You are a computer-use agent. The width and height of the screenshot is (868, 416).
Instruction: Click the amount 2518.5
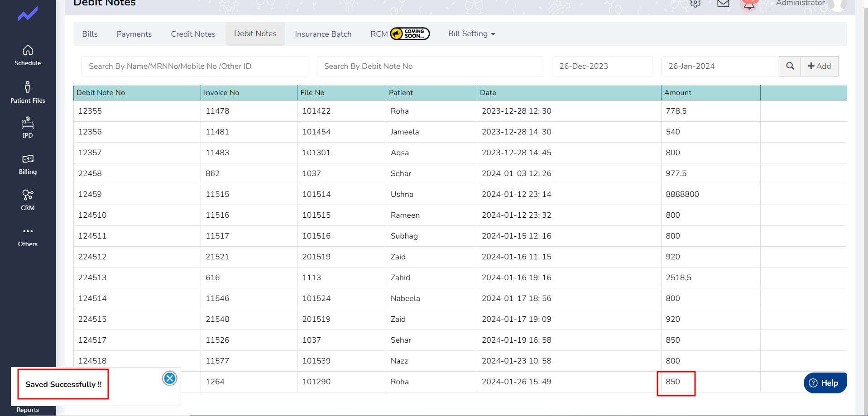click(x=679, y=277)
